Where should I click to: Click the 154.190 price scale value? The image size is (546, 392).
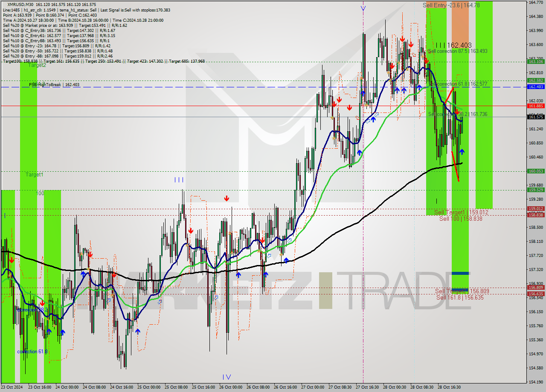coord(536,382)
